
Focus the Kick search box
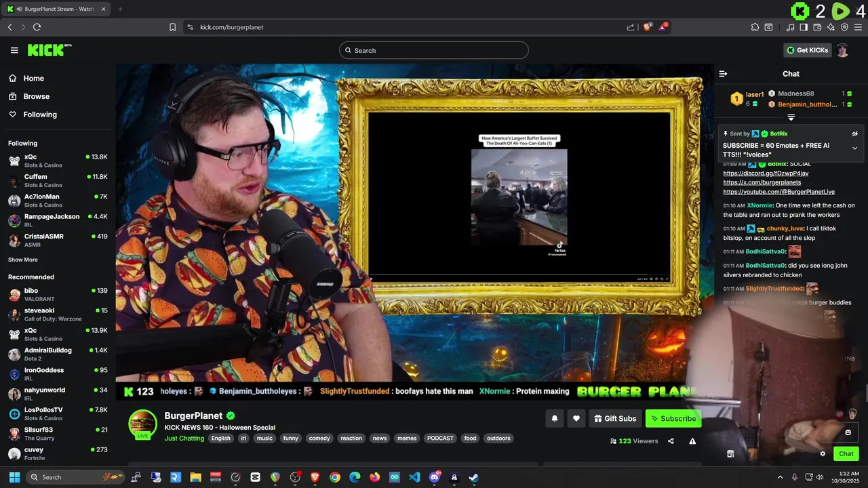point(434,50)
